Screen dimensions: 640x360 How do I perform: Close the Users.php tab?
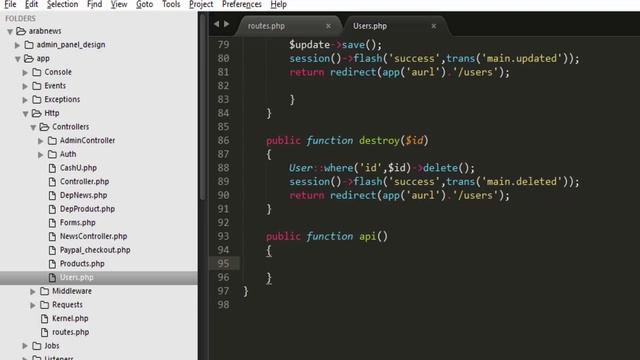click(433, 26)
